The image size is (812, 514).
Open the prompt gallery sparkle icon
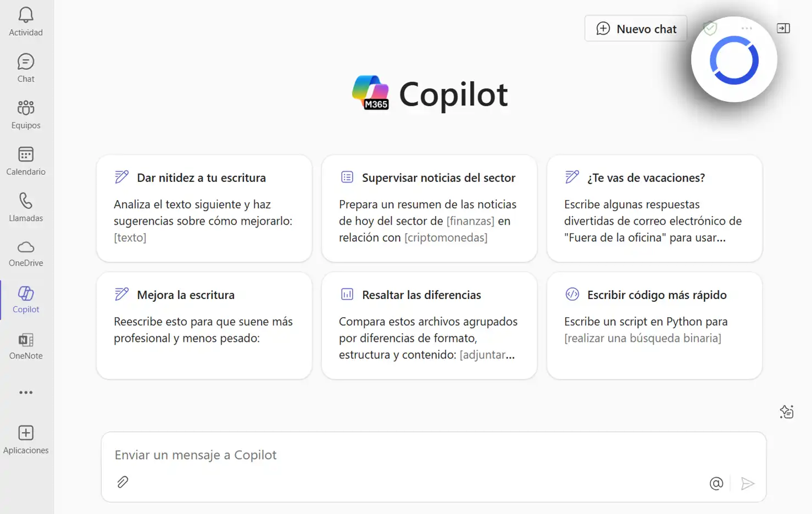[x=786, y=412]
